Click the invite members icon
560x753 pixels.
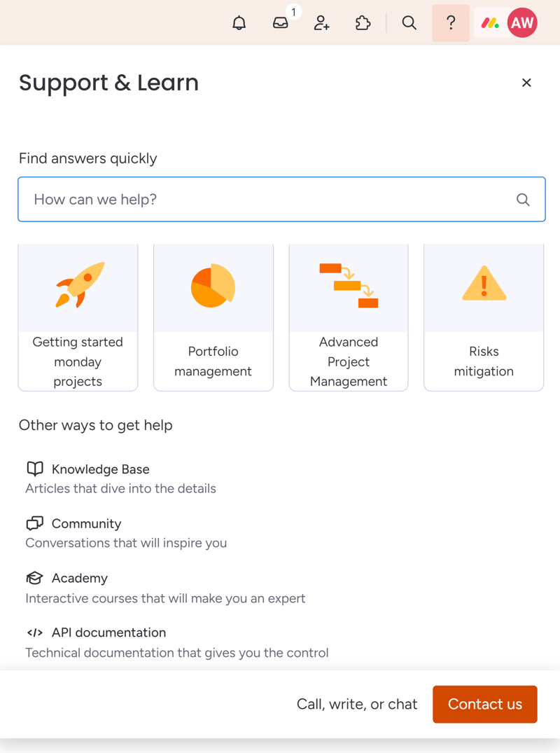(x=321, y=23)
